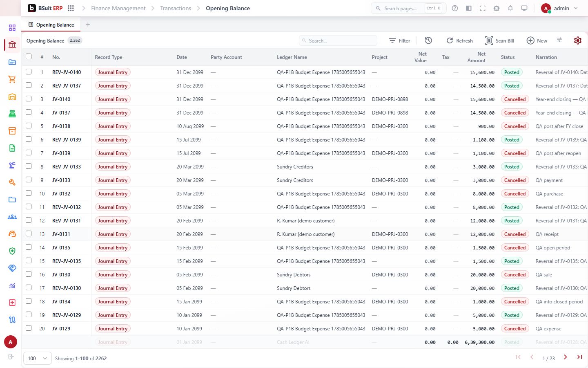This screenshot has width=588, height=368.
Task: Enter fullscreen mode via header icon
Action: point(483,8)
